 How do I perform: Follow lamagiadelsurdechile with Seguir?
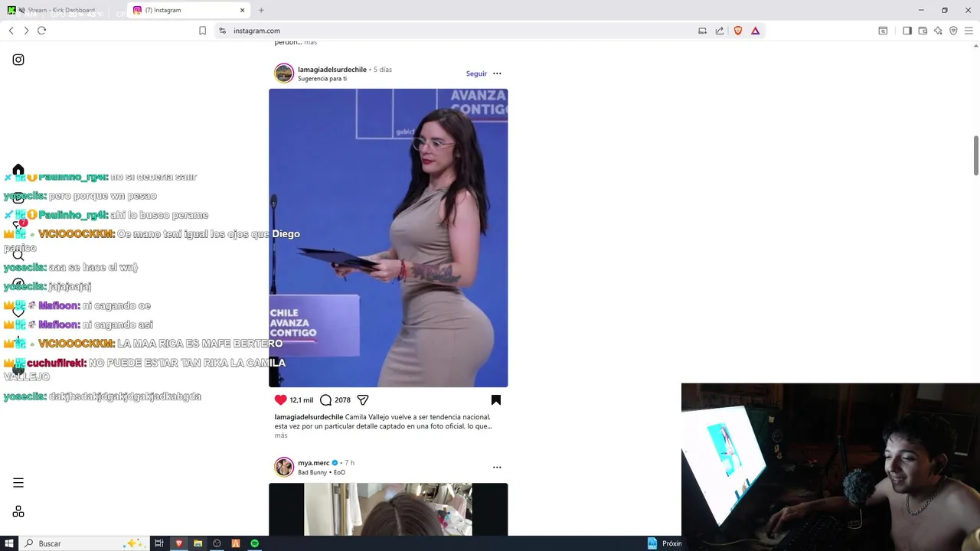[x=476, y=73]
